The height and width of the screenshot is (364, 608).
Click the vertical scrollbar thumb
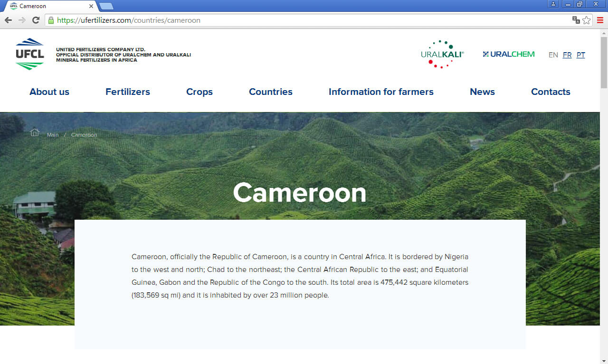[604, 62]
